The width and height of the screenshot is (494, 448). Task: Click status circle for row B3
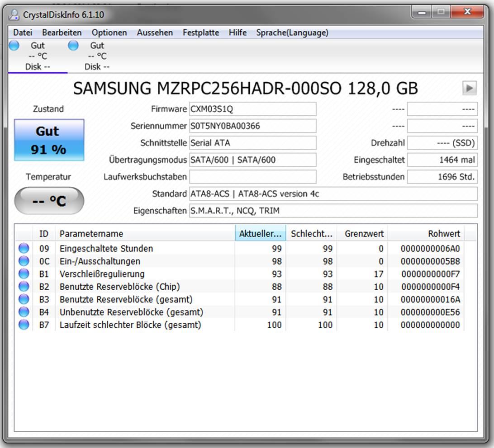pos(24,299)
